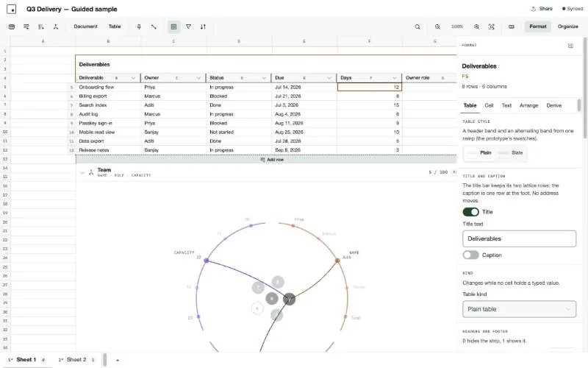
Task: Click the app logo icon beside the title
Action: coord(12,9)
